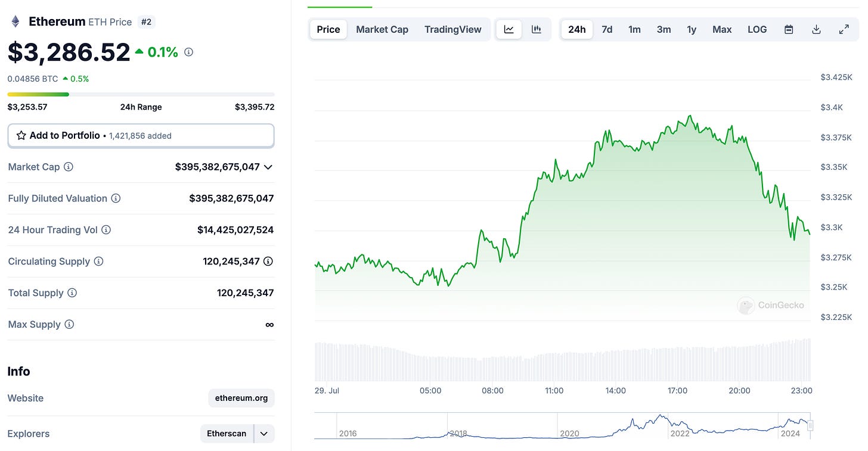Click the 24h high value $3,395.72

pyautogui.click(x=255, y=107)
